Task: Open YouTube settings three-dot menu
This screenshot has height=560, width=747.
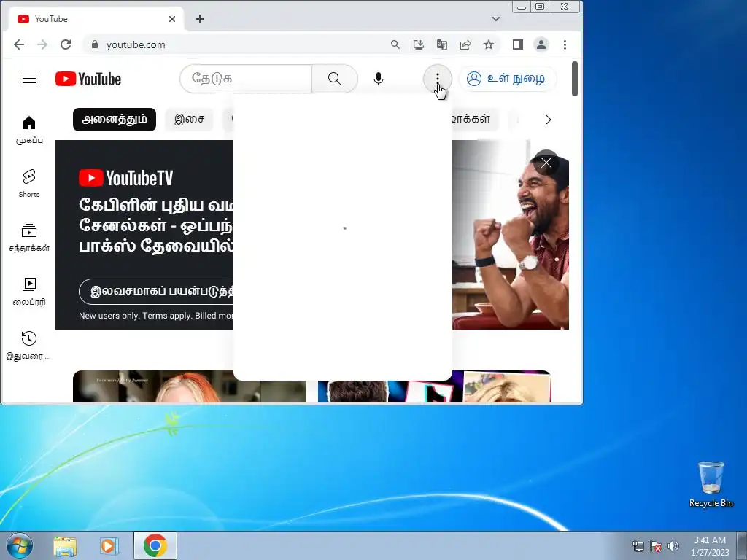Action: (438, 79)
